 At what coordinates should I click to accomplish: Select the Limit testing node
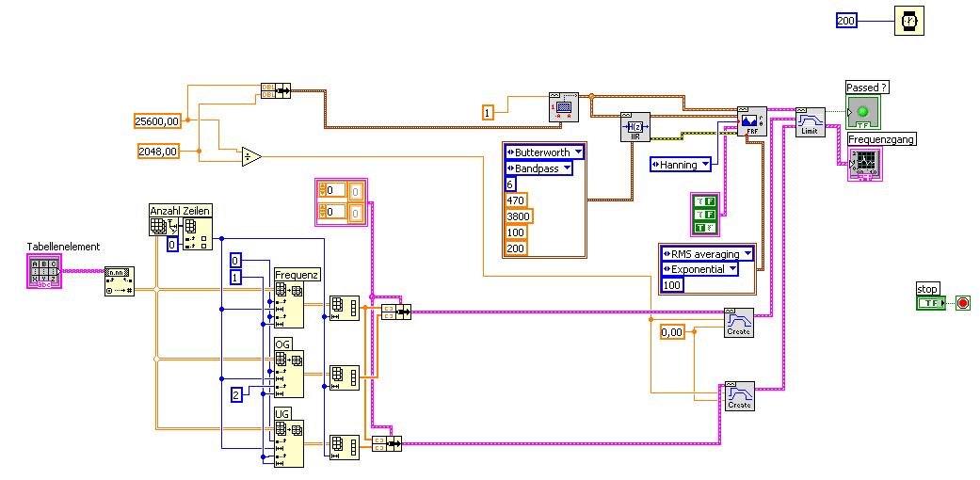point(810,121)
